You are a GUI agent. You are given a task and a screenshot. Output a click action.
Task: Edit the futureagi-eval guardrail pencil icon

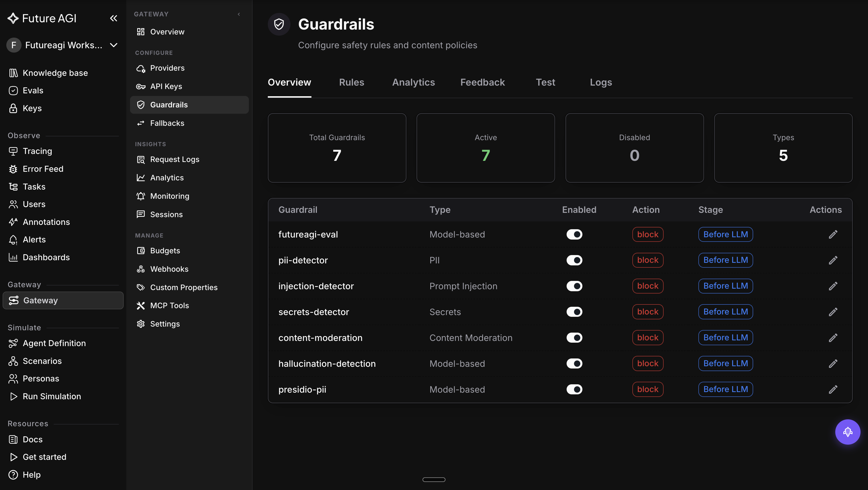tap(833, 234)
